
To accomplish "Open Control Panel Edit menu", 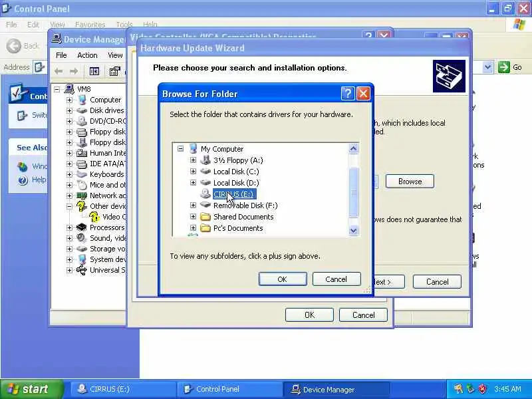I will tap(33, 25).
